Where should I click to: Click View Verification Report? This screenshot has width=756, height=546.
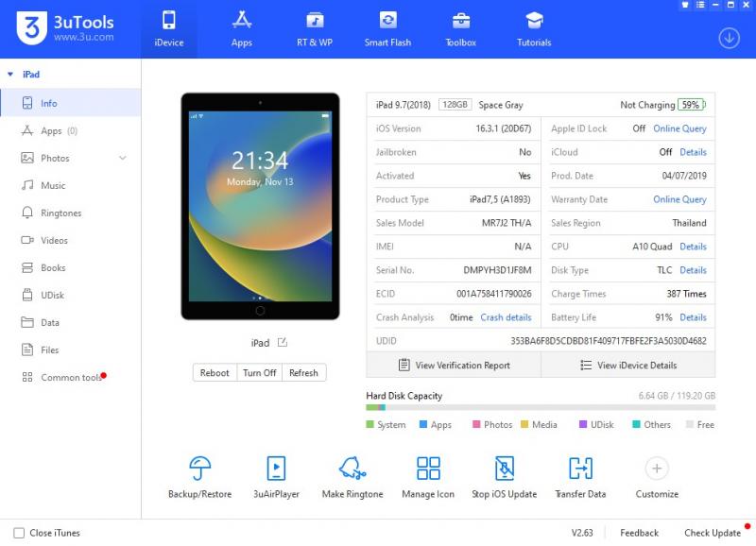click(454, 365)
